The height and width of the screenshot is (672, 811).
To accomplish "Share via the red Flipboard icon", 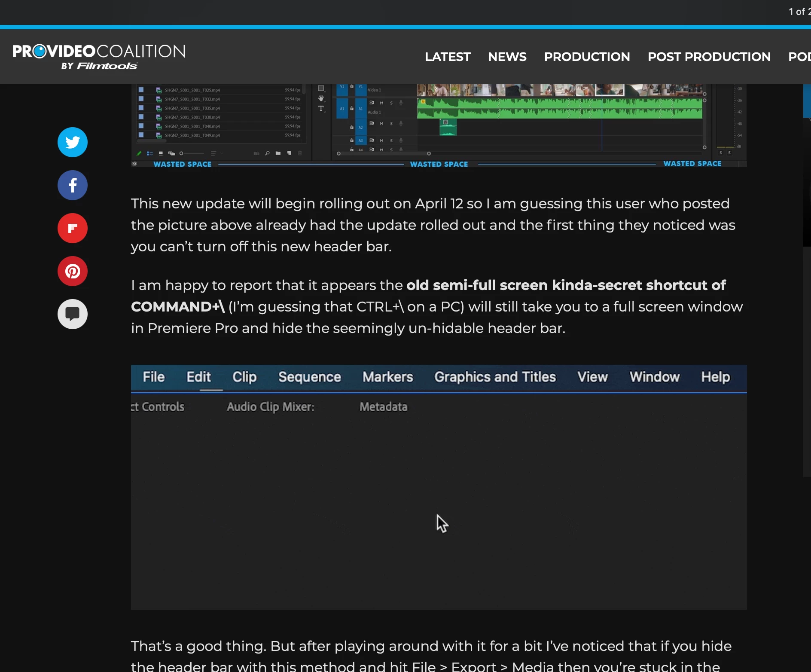I will pos(73,228).
